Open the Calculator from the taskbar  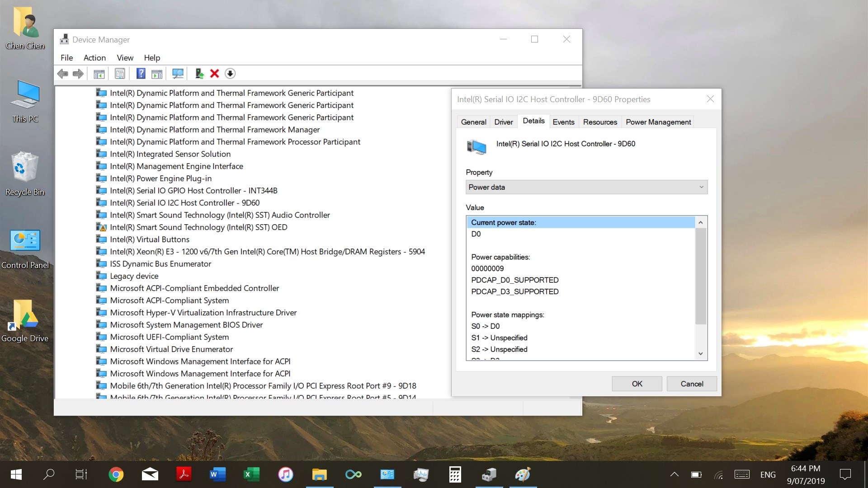[455, 474]
